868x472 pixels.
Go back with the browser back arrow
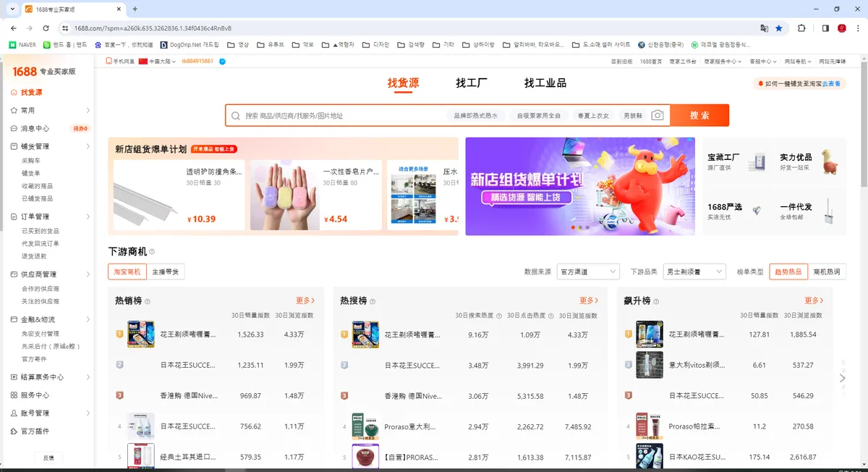(x=13, y=28)
